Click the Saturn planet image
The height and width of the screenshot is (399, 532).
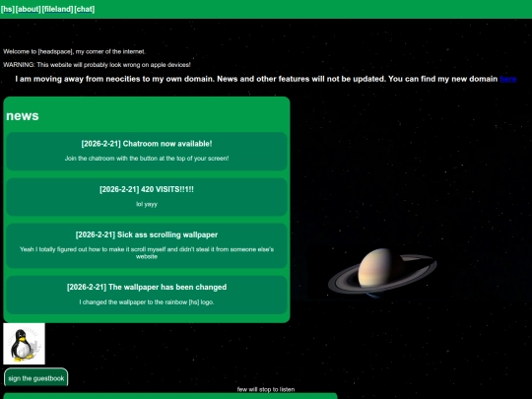(x=382, y=273)
